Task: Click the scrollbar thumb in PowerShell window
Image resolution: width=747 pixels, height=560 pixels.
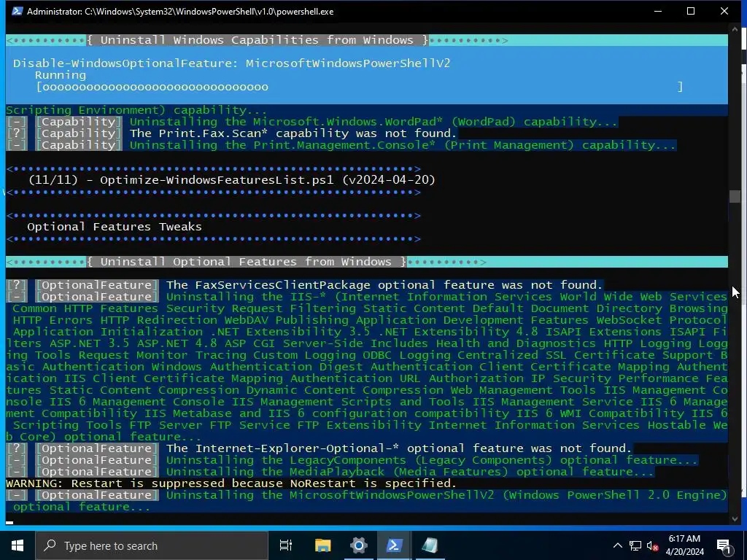Action: tap(734, 196)
